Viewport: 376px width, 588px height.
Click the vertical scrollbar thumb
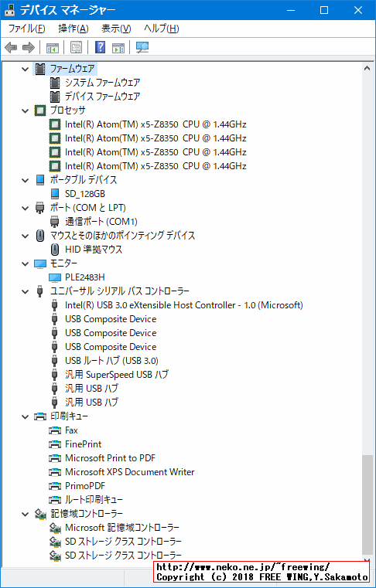pyautogui.click(x=367, y=504)
